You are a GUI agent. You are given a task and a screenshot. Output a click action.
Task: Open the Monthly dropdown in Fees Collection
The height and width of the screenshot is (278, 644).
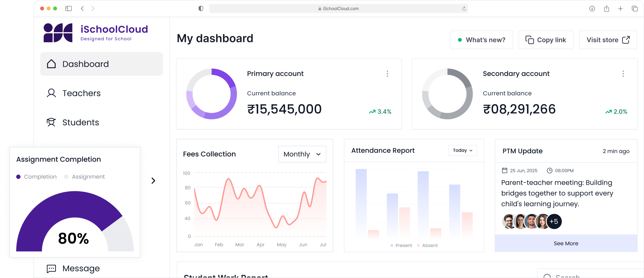(302, 154)
